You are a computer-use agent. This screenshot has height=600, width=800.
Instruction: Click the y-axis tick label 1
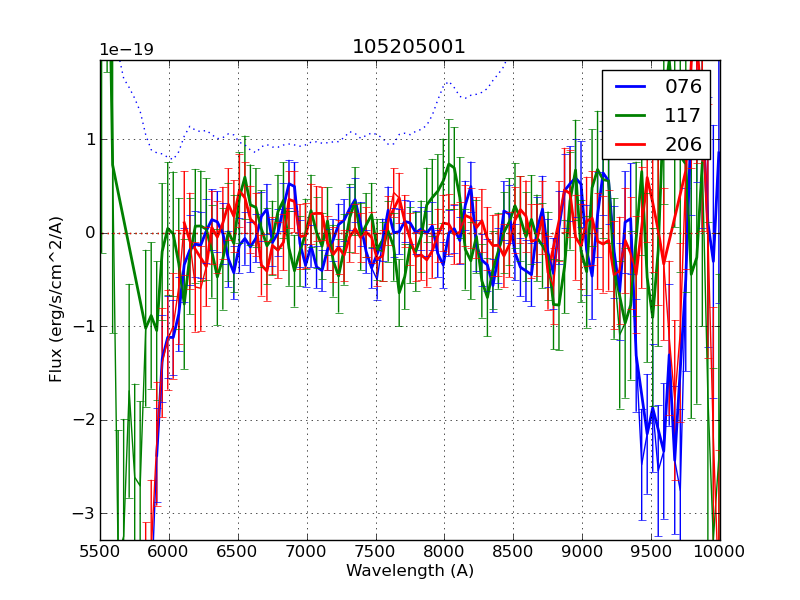point(89,139)
